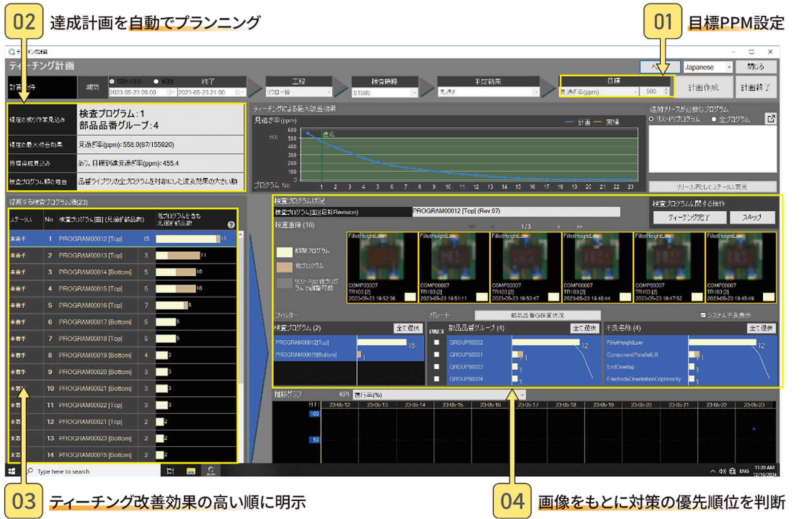Check the box for GROUP00001
Screen dimensions: 812x519
tap(436, 354)
